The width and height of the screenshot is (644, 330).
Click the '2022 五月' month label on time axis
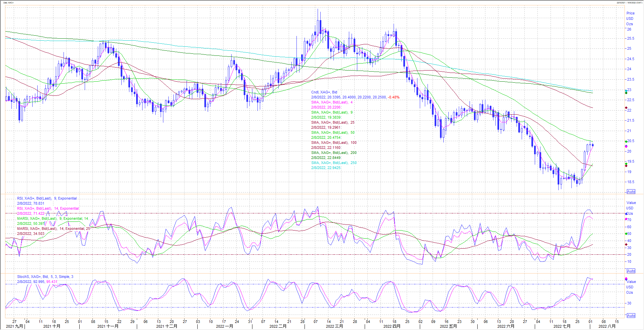(448, 326)
